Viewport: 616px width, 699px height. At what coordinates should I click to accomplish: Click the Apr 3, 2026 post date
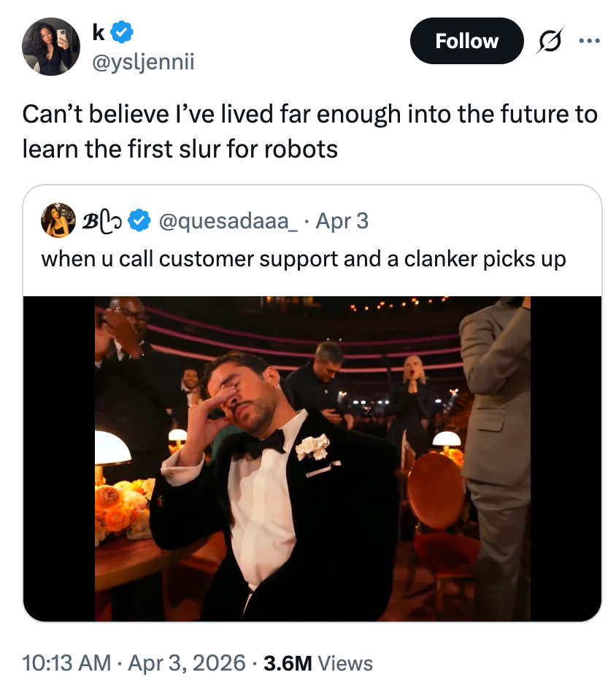click(188, 663)
